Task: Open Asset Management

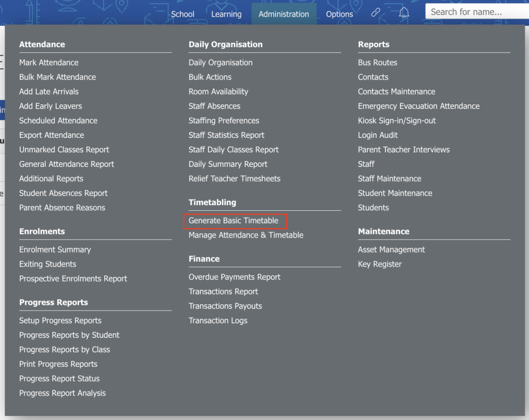Action: 392,250
